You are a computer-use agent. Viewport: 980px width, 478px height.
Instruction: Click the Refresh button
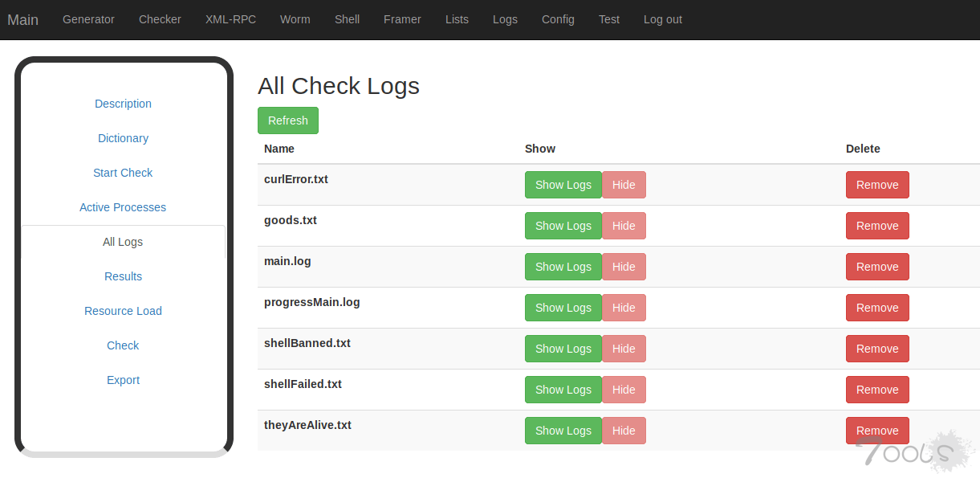(287, 121)
